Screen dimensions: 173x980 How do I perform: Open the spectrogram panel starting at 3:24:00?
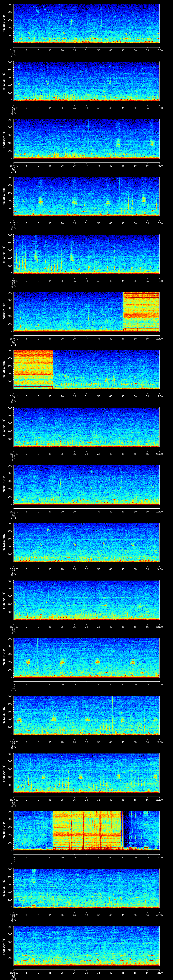coord(87,600)
